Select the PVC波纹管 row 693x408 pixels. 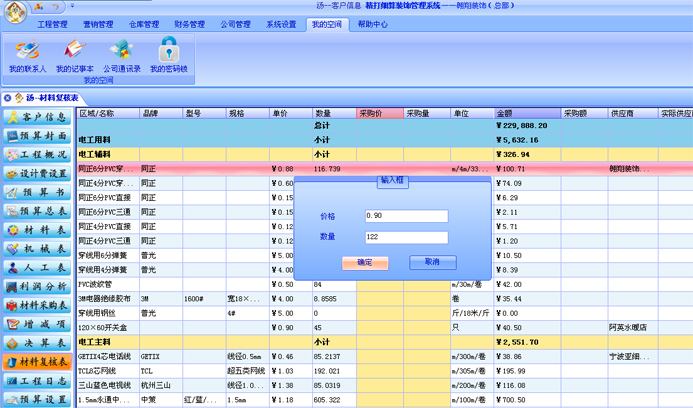click(x=385, y=284)
